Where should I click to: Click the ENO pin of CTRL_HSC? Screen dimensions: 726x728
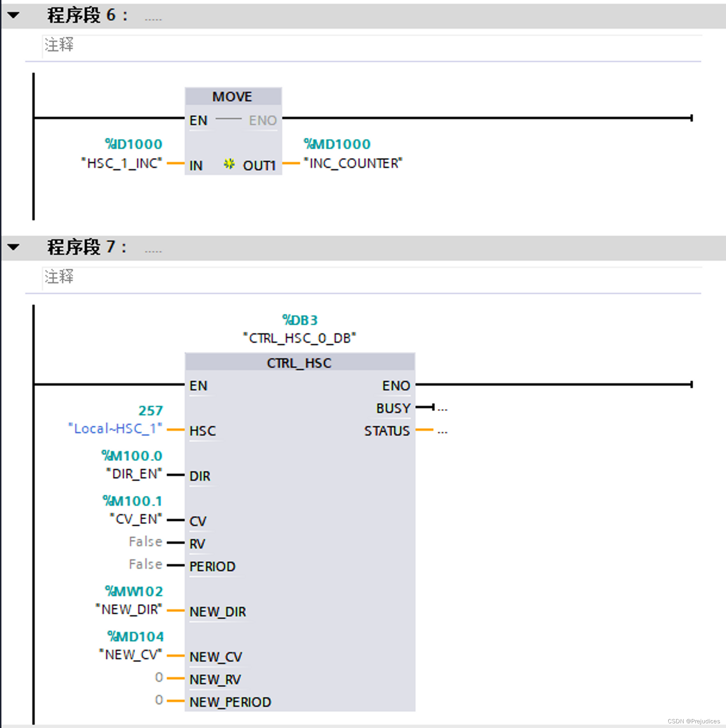(396, 386)
